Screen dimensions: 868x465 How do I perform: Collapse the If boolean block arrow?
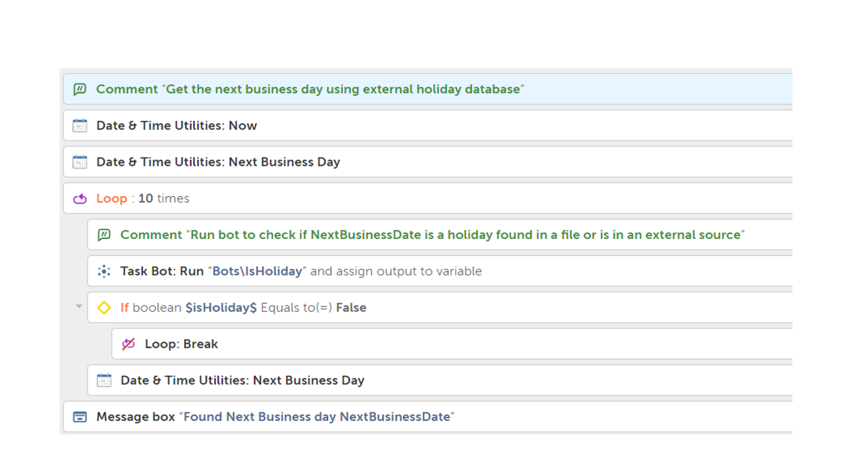coord(79,307)
